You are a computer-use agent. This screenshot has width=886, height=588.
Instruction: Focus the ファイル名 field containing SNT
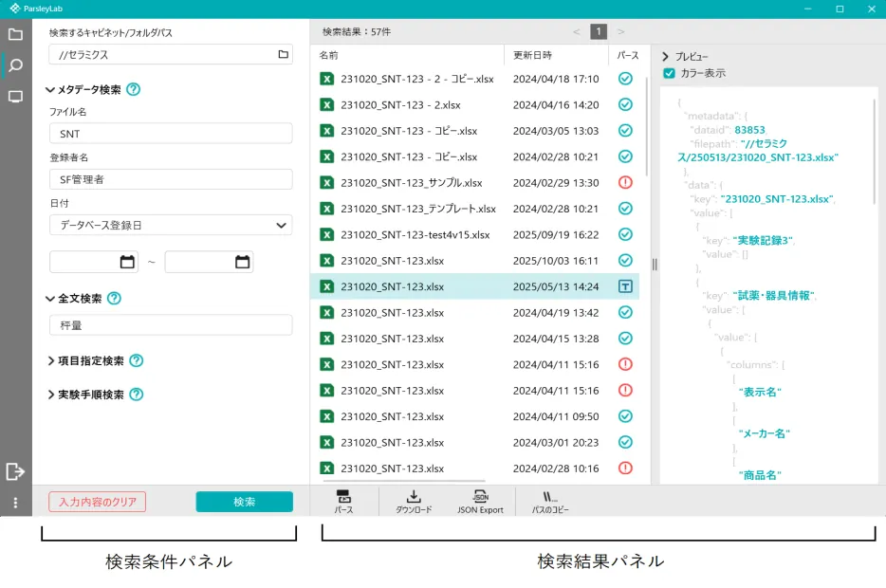click(171, 134)
